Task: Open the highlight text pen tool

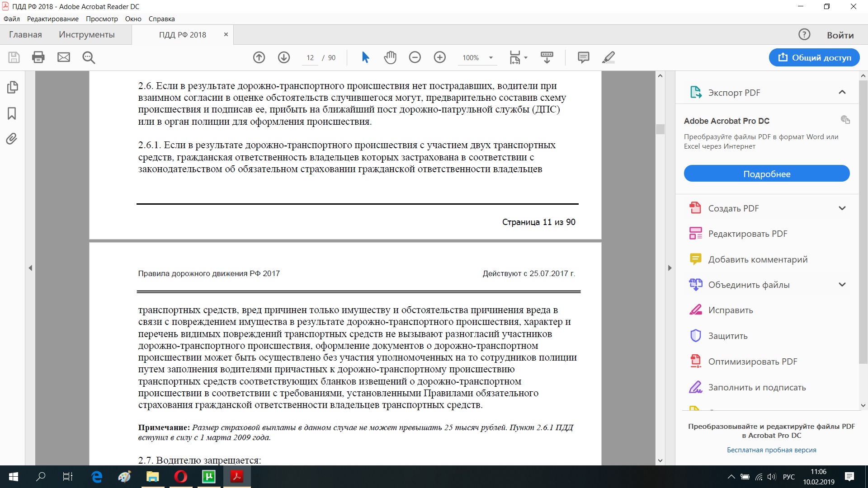Action: [x=609, y=57]
